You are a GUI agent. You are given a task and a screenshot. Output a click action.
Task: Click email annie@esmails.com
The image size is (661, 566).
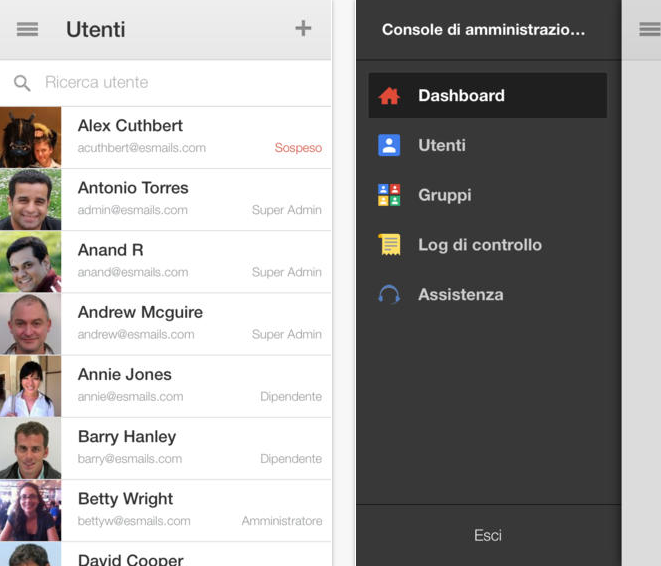pos(131,397)
